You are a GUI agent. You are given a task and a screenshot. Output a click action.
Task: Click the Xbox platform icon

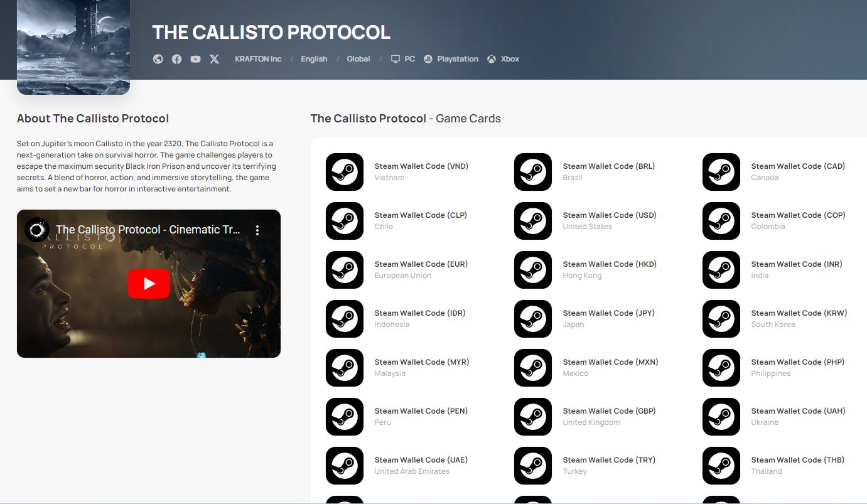pyautogui.click(x=492, y=59)
